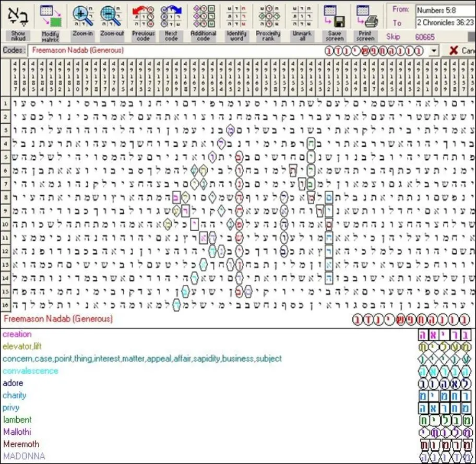The image size is (476, 464).
Task: Click the To field showing 2 Chronicles 36:23
Action: pyautogui.click(x=446, y=22)
